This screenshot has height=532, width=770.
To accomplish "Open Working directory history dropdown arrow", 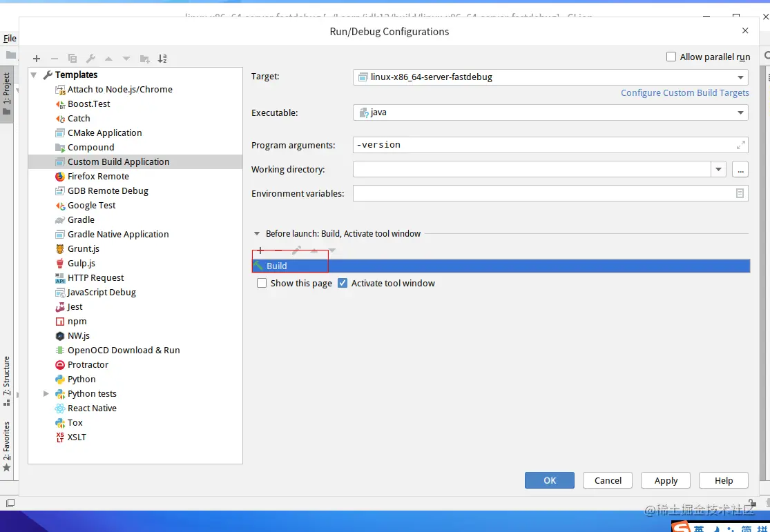I will 718,169.
